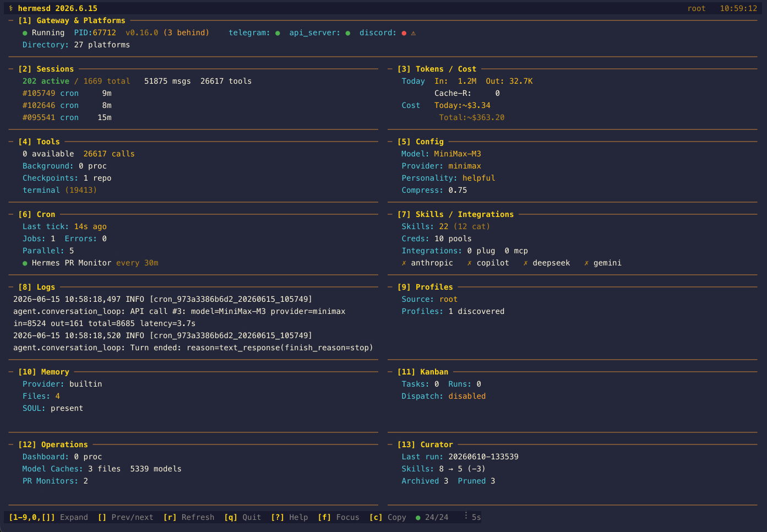Select session #105749 cron row
The height and width of the screenshot is (532, 767).
67,93
